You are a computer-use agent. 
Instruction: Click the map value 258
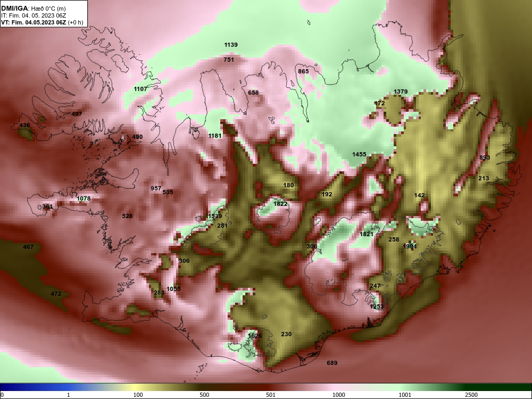[394, 239]
